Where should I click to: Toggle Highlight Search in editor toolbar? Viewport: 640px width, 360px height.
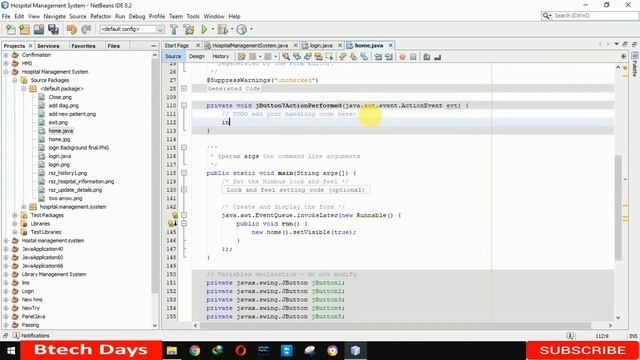(x=318, y=57)
